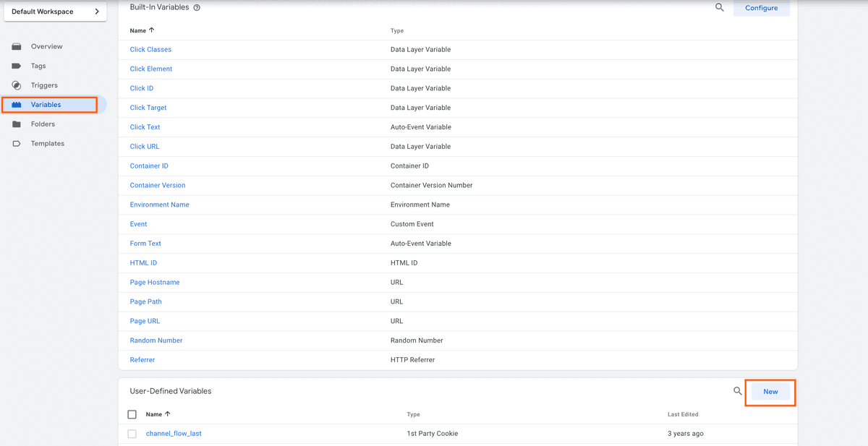The height and width of the screenshot is (446, 868).
Task: Open the channel_flow_last variable link
Action: 174,434
